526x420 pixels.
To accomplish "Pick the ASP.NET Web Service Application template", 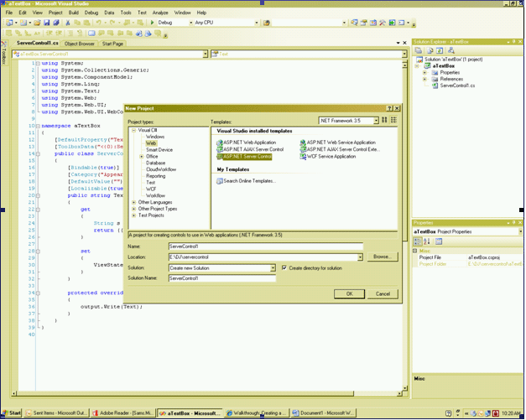I will (341, 143).
